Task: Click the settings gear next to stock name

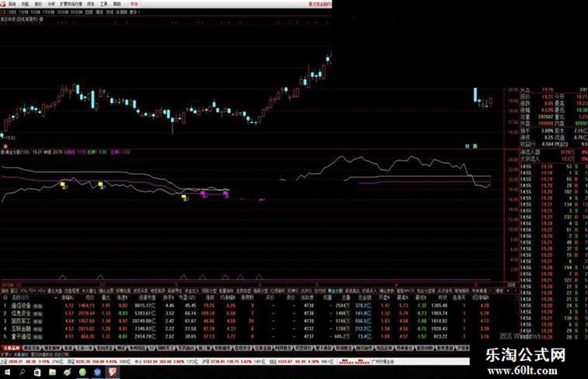Action: 41,20
